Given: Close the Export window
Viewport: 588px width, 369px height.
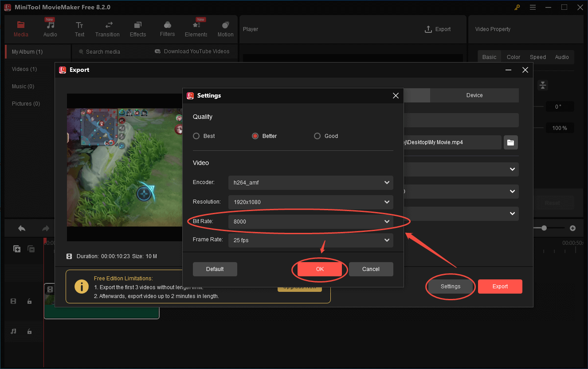Looking at the screenshot, I should pos(525,70).
